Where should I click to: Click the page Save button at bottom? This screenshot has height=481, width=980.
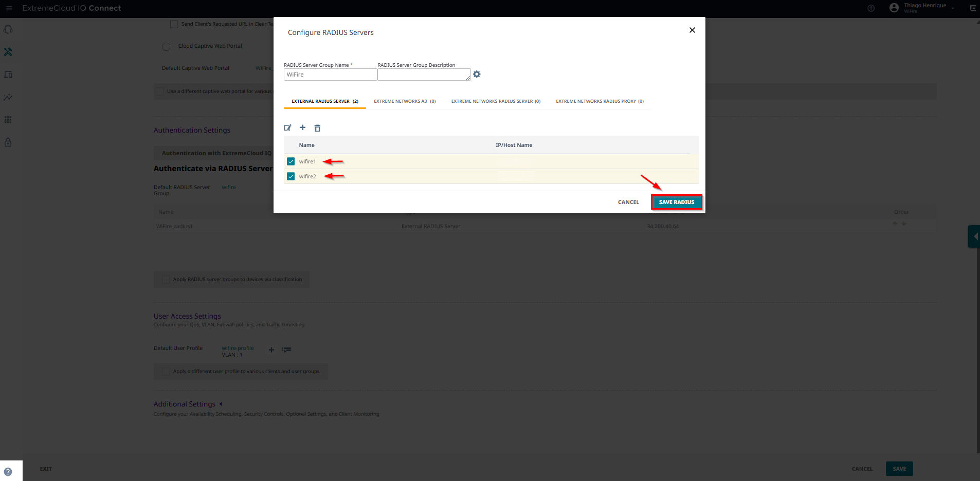[x=899, y=469]
